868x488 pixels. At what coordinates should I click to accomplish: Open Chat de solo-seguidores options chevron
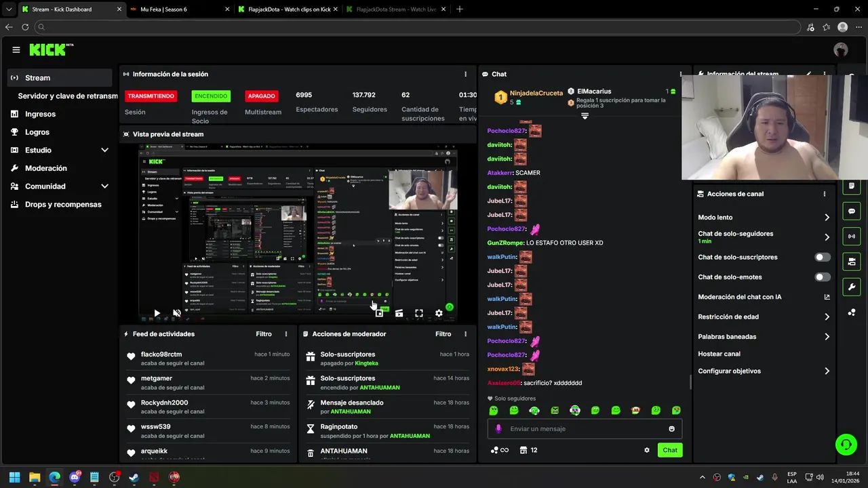coord(827,237)
